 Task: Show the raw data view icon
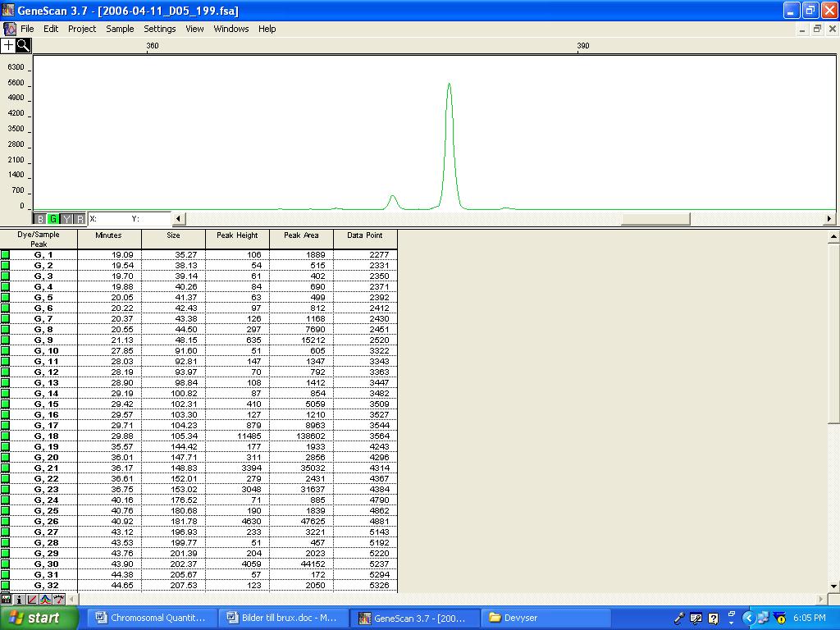(59, 600)
